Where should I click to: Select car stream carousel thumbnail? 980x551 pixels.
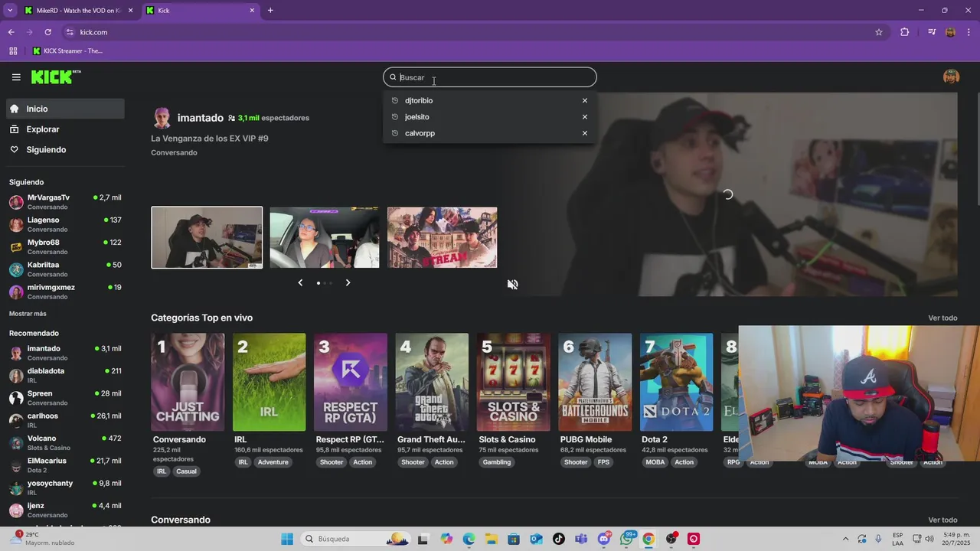click(324, 237)
